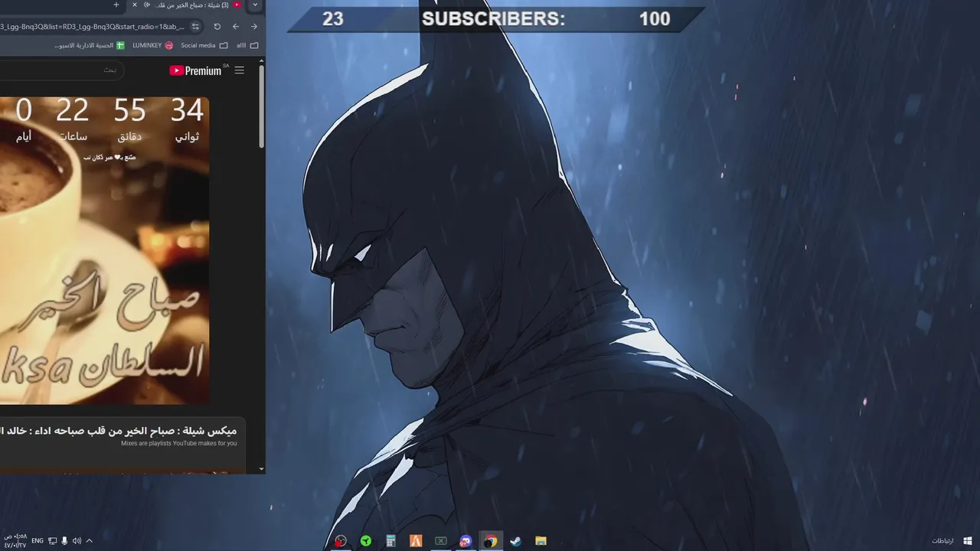Open the taskbar clock and date

coord(15,541)
